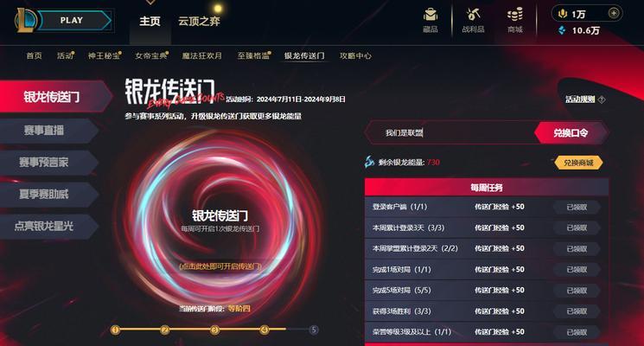Focus the redemption code input field
Viewport: 644px width, 346px height.
click(x=451, y=132)
